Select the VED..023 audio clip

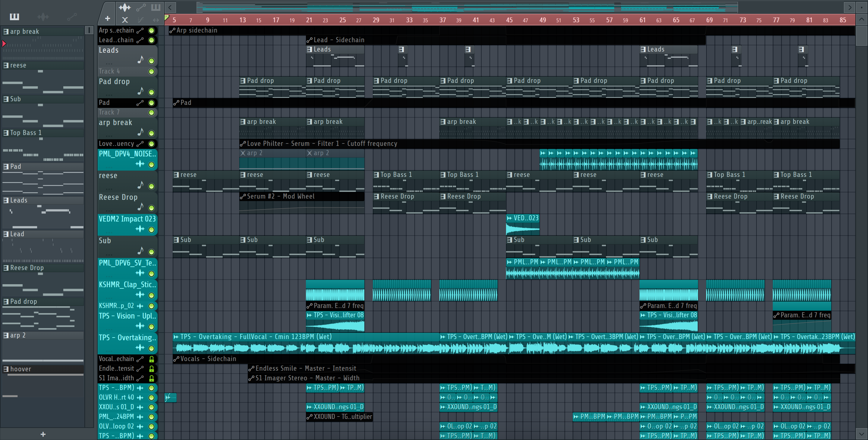pyautogui.click(x=523, y=225)
